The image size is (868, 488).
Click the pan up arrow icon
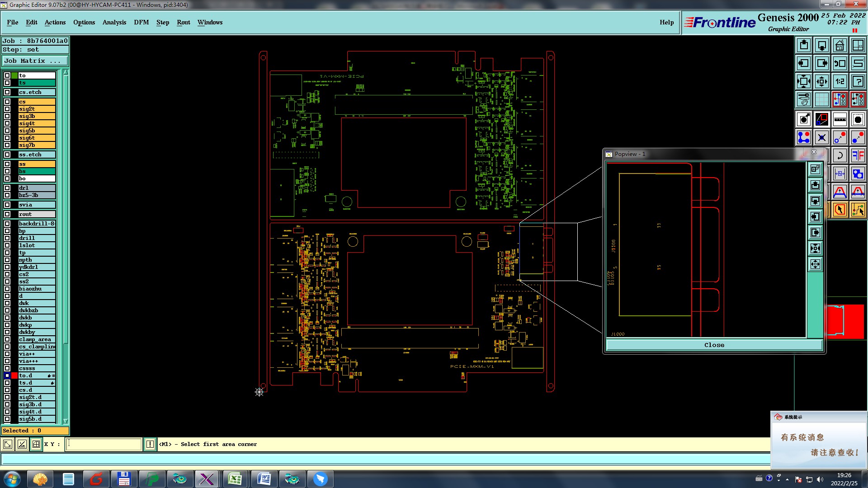tap(803, 45)
